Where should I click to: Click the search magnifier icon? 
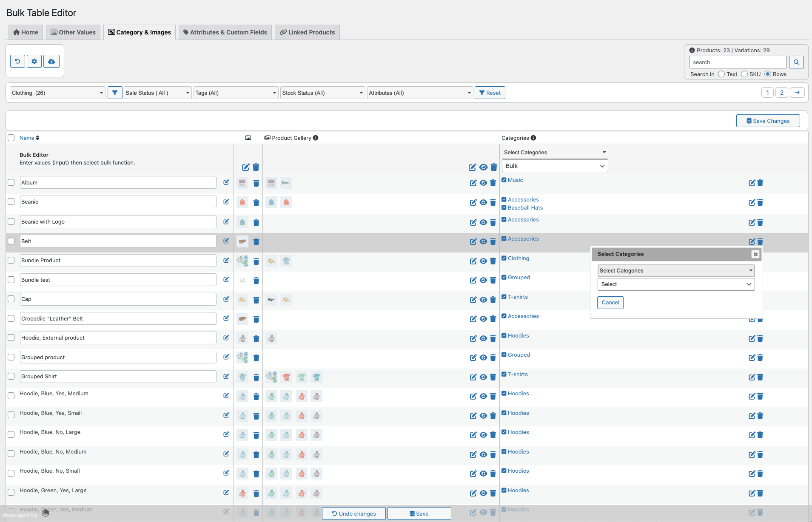tap(796, 62)
